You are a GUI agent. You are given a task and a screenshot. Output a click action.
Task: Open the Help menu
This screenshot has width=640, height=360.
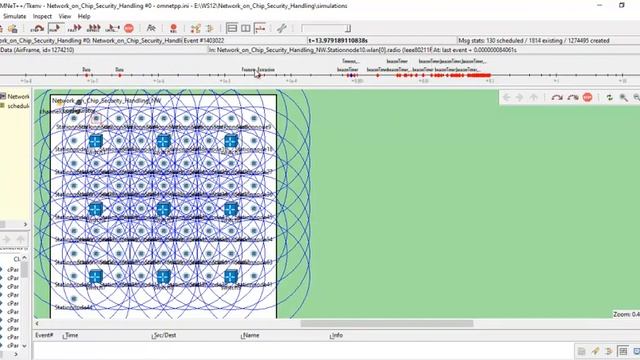tap(84, 16)
